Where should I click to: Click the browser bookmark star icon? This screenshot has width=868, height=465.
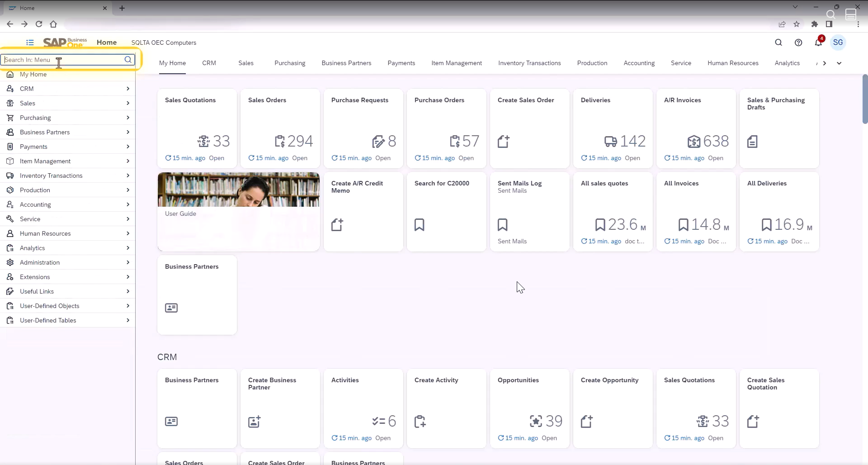point(797,24)
